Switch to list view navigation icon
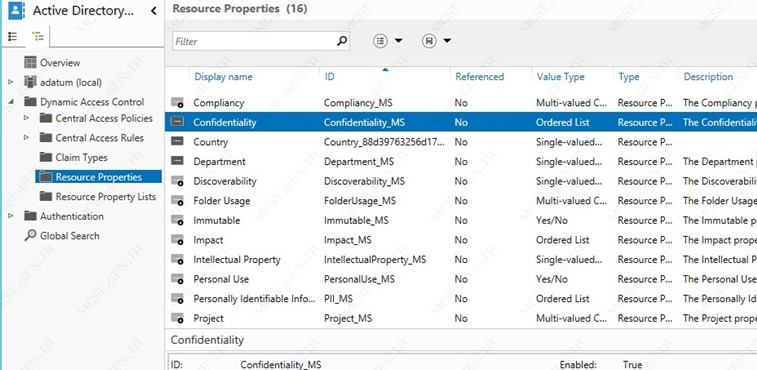757x370 pixels. pyautogui.click(x=13, y=36)
